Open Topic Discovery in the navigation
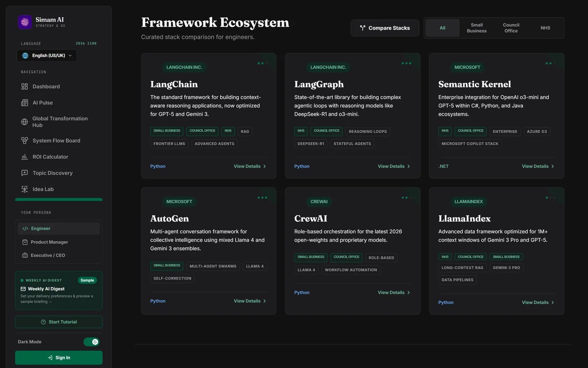This screenshot has height=368, width=588. coord(59,173)
